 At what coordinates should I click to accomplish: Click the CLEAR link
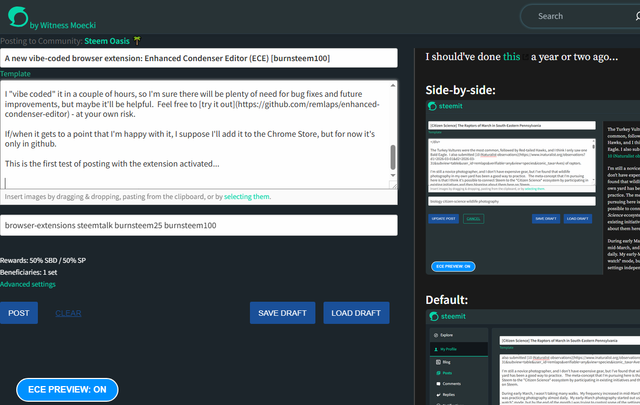68,313
